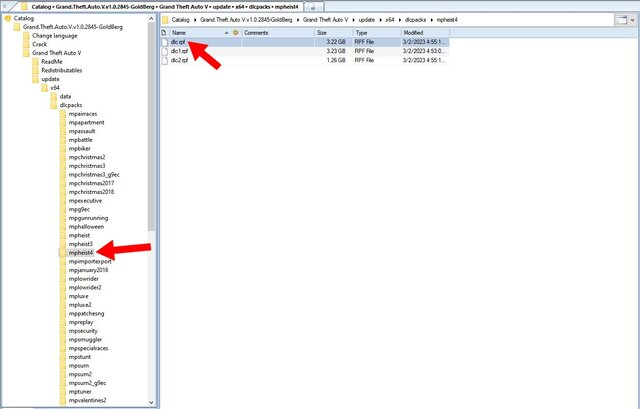Select mpheist4 folder in tree
Screen dimensions: 640x409
(81, 253)
